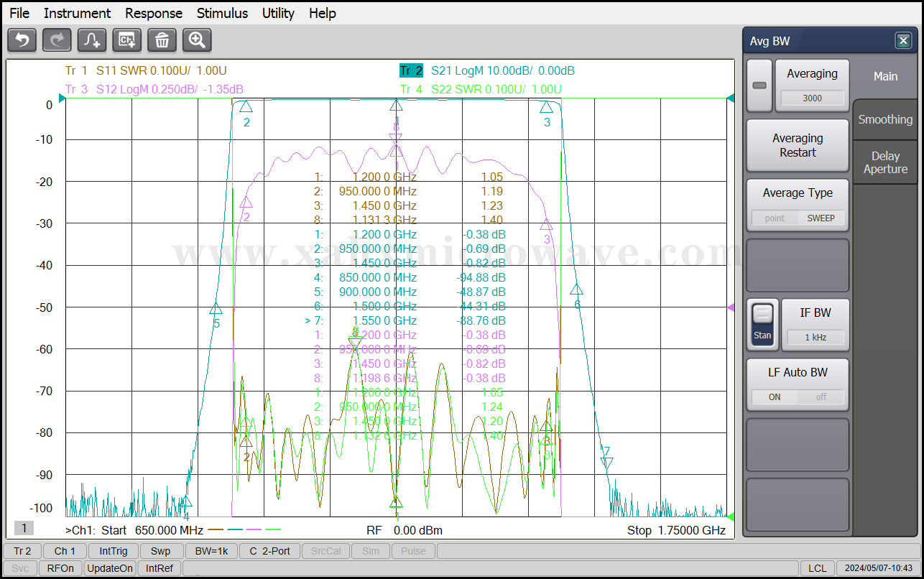The height and width of the screenshot is (579, 924).
Task: Click the Redo arrow icon
Action: click(x=57, y=40)
